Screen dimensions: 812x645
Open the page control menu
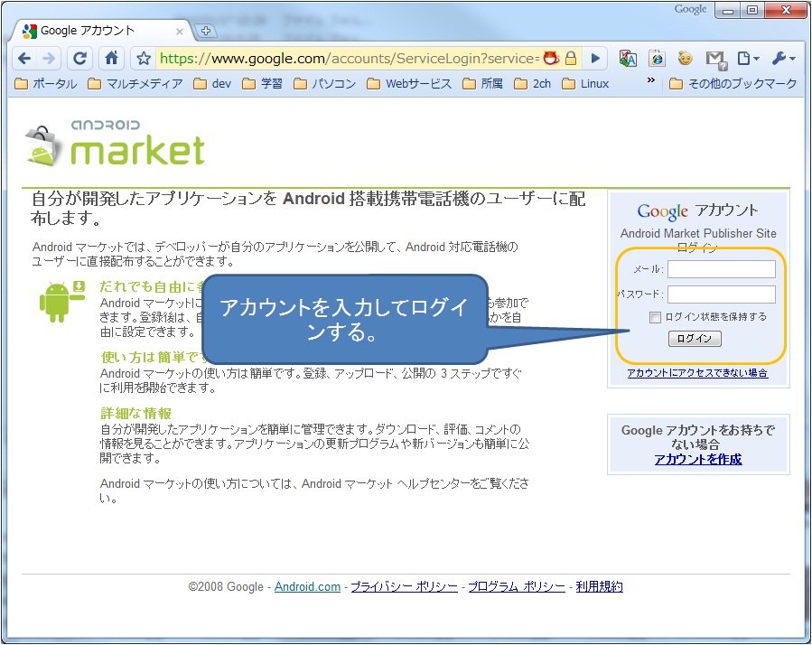pos(748,59)
